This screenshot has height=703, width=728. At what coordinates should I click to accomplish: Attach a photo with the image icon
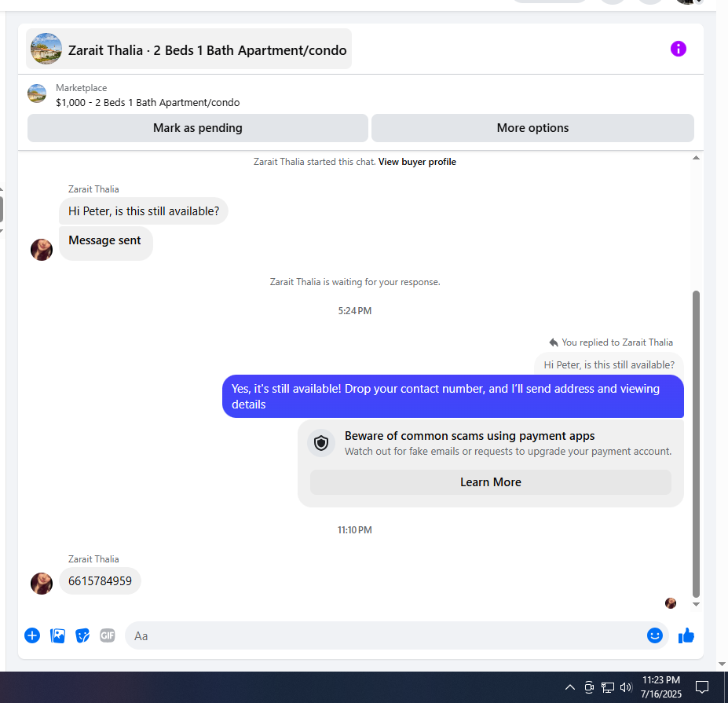tap(57, 635)
